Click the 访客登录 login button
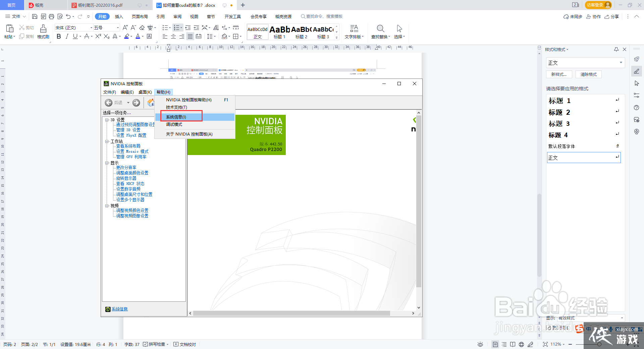644x349 pixels. coord(598,5)
